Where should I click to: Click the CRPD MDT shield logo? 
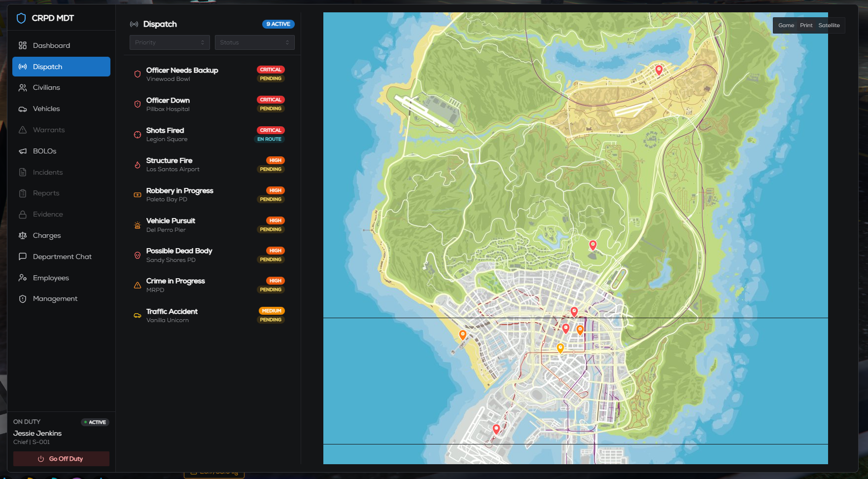[x=21, y=18]
